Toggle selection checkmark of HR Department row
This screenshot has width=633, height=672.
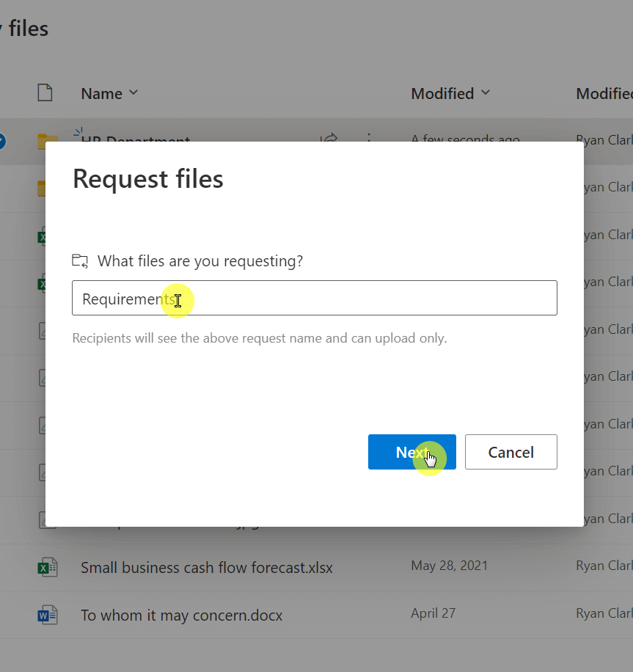coord(1,141)
